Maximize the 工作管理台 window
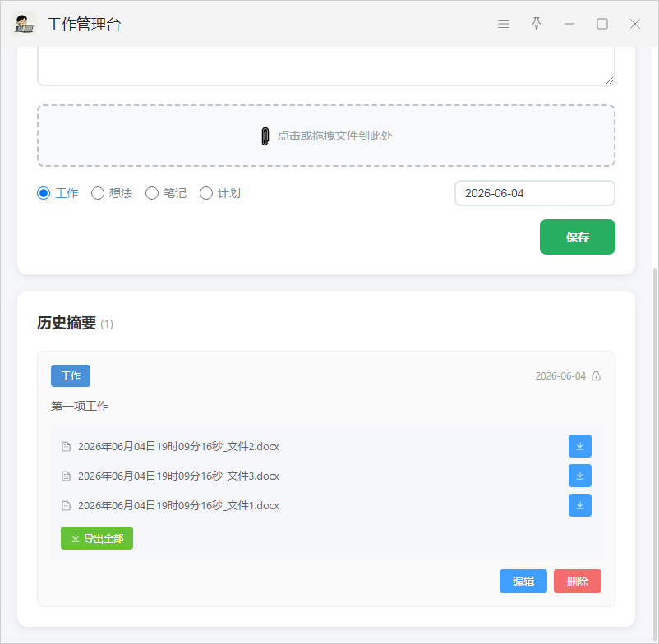This screenshot has height=644, width=659. coord(602,24)
